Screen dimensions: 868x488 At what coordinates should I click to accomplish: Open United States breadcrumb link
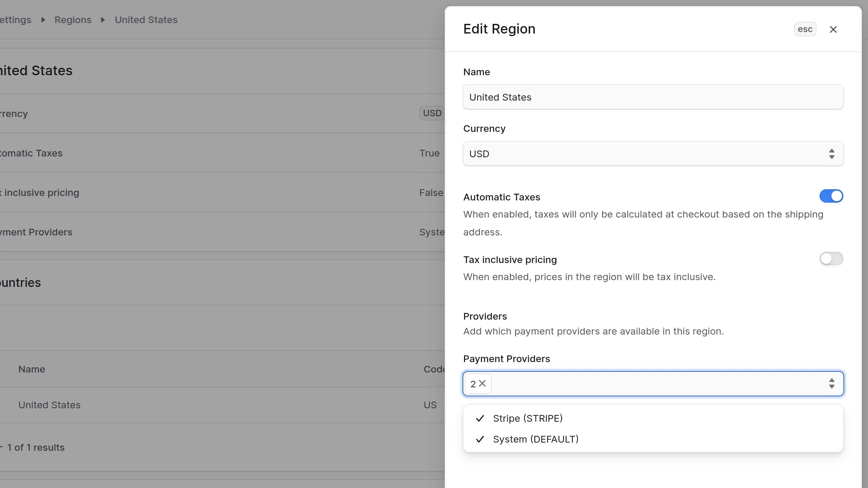(x=146, y=20)
